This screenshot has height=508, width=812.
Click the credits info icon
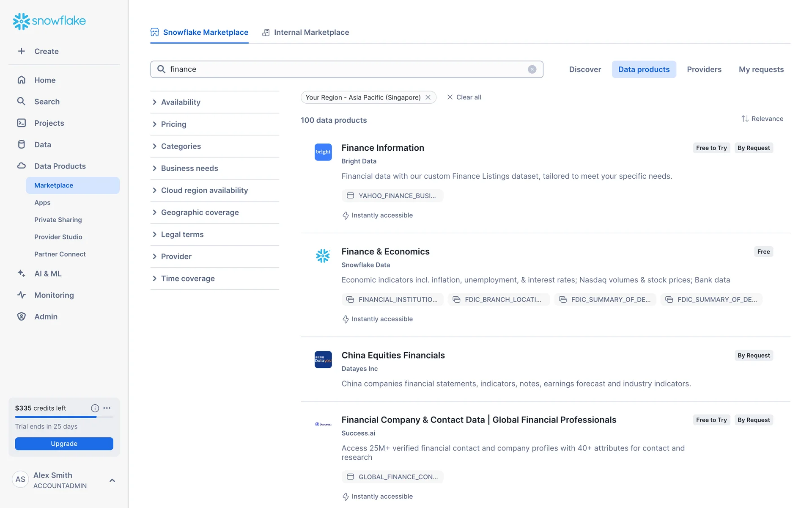point(95,408)
